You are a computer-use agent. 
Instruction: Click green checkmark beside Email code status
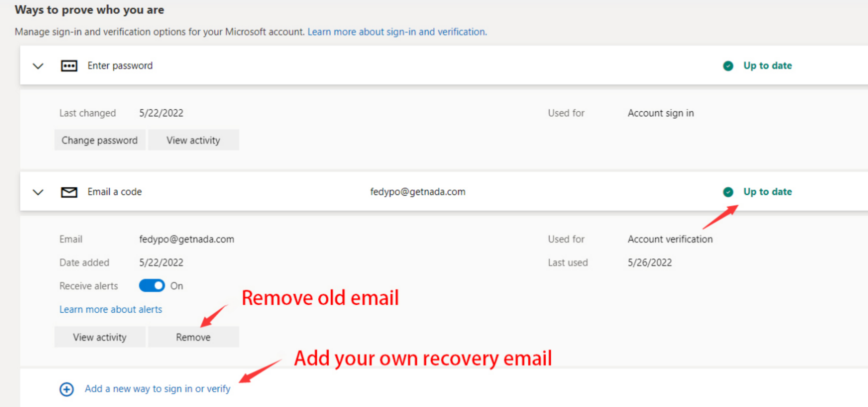pyautogui.click(x=728, y=192)
